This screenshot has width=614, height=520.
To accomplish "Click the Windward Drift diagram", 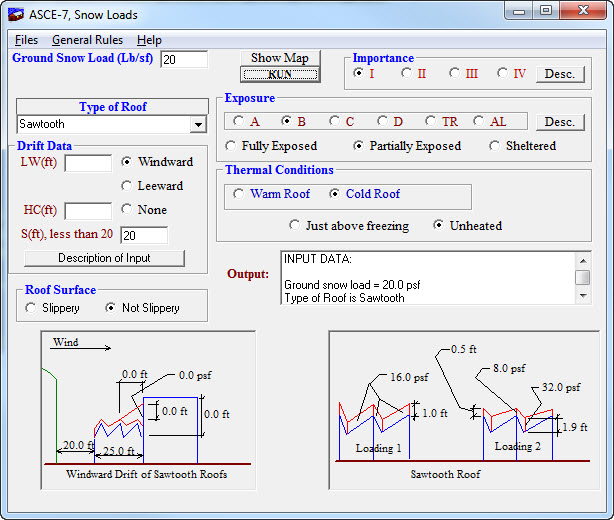I will click(148, 410).
